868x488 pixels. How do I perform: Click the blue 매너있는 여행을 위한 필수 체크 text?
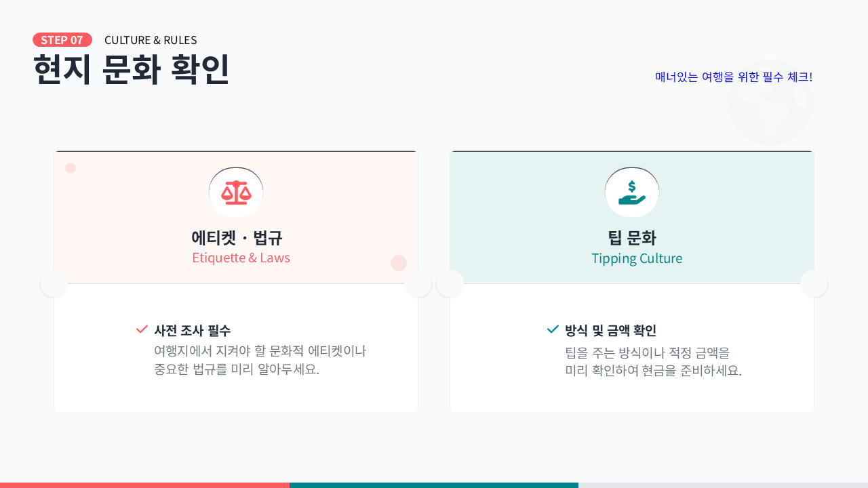[734, 77]
